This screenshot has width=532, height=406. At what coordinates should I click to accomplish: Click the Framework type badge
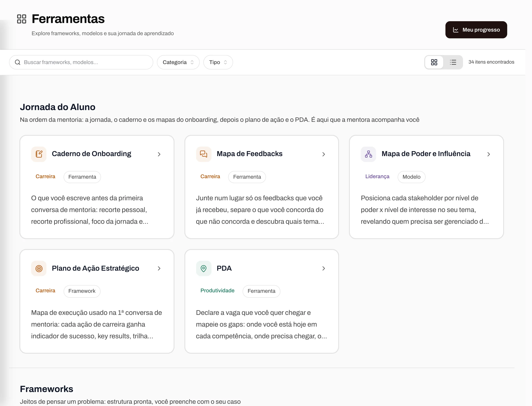pyautogui.click(x=82, y=291)
